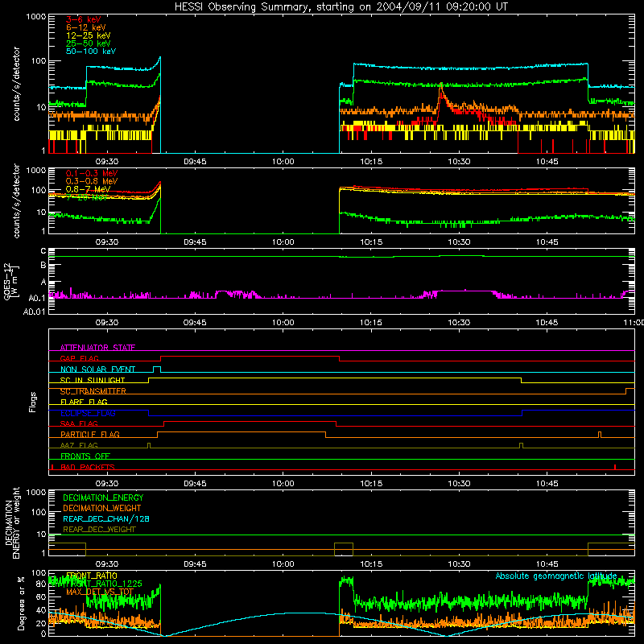Select the PARTICLE_FLAG label
The height and width of the screenshot is (644, 644).
pyautogui.click(x=90, y=434)
